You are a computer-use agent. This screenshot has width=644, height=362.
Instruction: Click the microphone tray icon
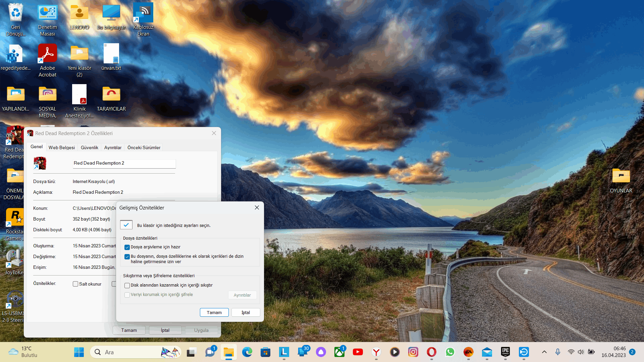coord(557,352)
